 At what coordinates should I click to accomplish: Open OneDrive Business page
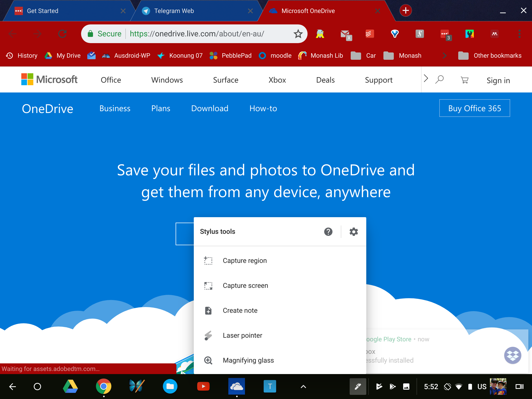[x=115, y=108]
